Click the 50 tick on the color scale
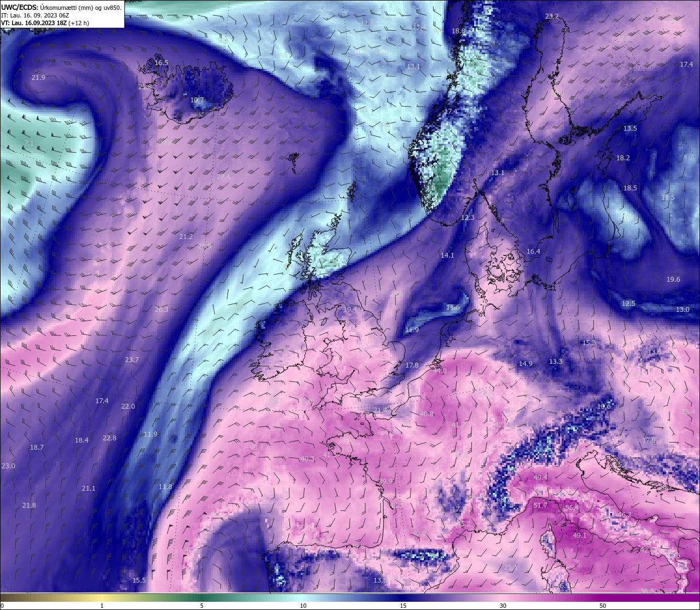This screenshot has height=610, width=700. [602, 606]
